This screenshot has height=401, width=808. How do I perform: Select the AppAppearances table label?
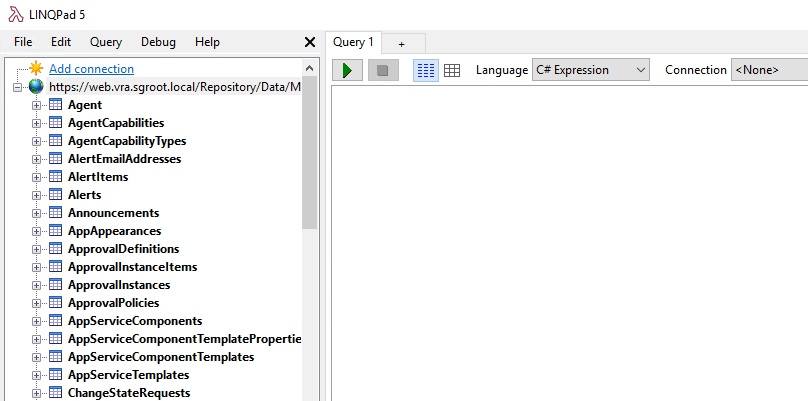[114, 231]
